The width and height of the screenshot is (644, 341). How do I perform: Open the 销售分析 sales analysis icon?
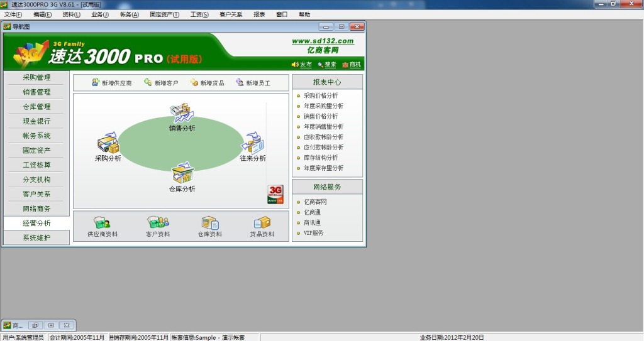182,117
